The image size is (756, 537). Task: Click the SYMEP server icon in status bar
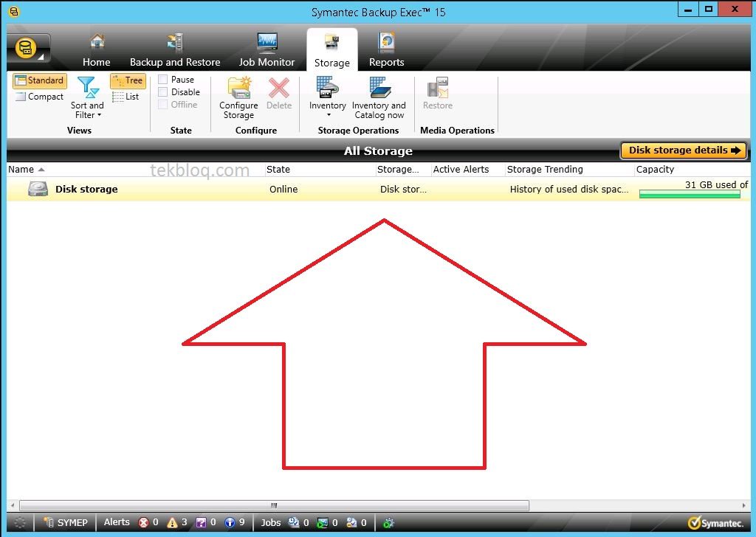(x=49, y=522)
